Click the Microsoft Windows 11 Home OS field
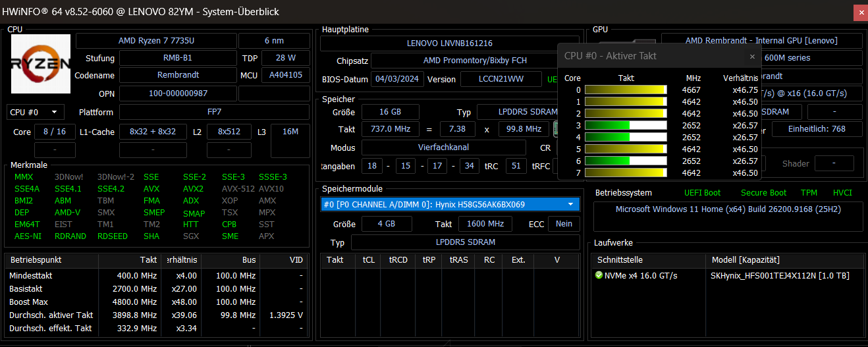Screen dimensions: 868x347 [x=728, y=217]
